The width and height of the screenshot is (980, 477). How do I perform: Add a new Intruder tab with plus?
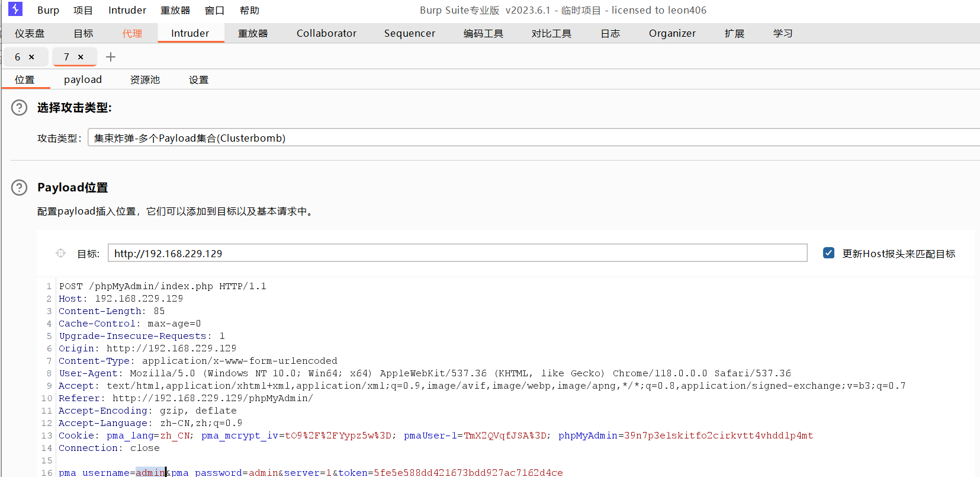click(x=111, y=57)
